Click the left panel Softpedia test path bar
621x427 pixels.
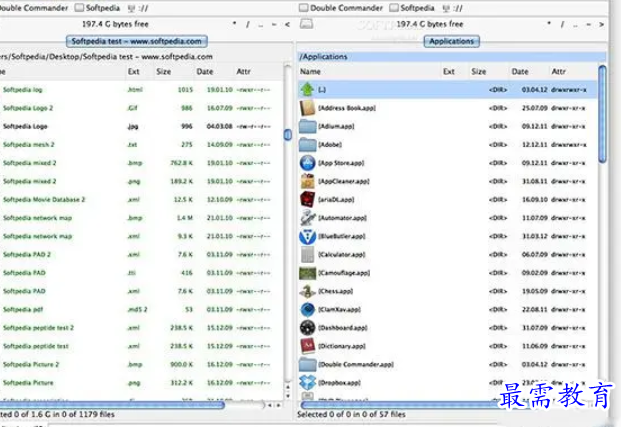click(x=146, y=57)
